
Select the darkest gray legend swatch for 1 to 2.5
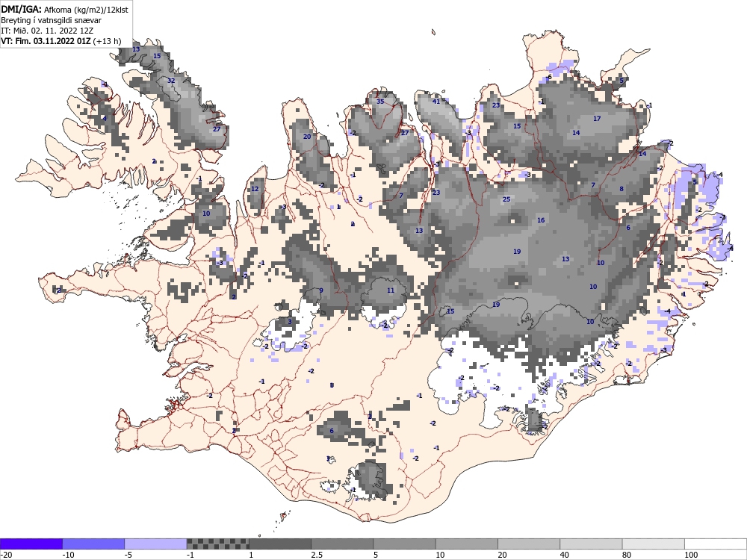pos(280,544)
